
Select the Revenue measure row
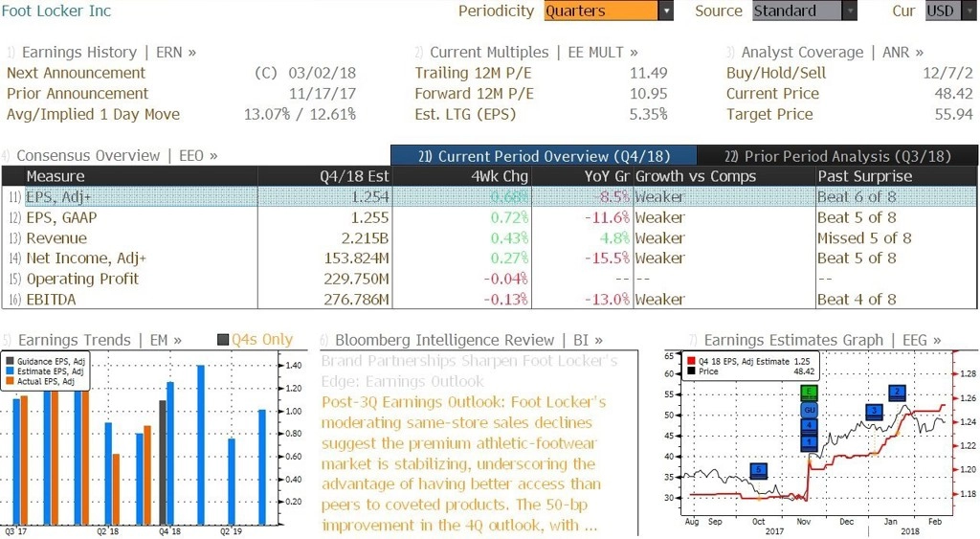click(x=489, y=238)
